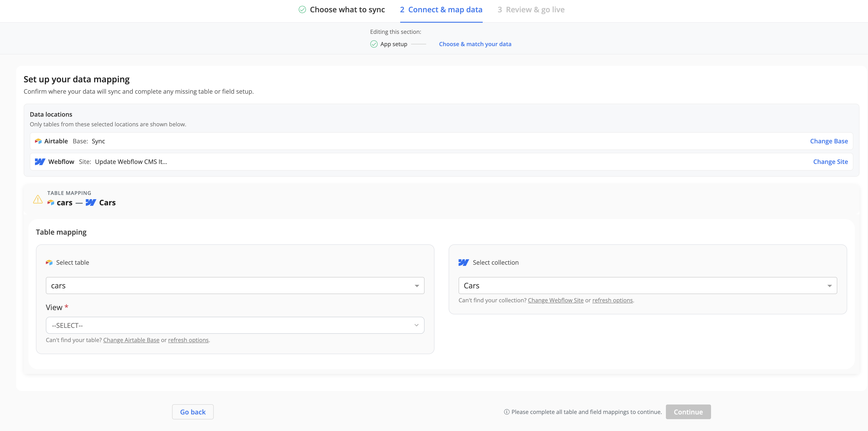
Task: Open the cars table dropdown
Action: 235,286
